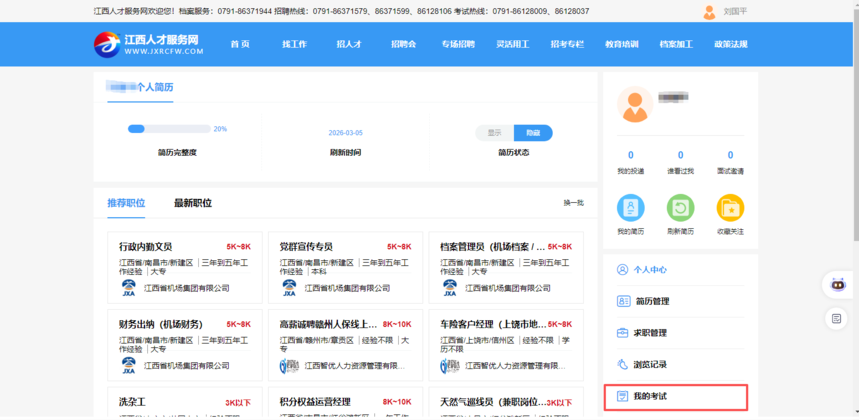Select the 个人简历 tab heading

(140, 88)
